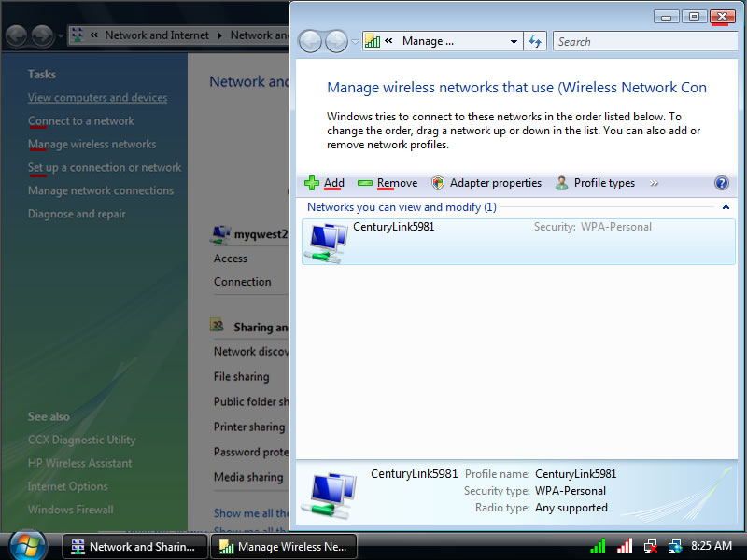Open Set up a connection or network
Image resolution: width=747 pixels, height=560 pixels.
[x=105, y=168]
